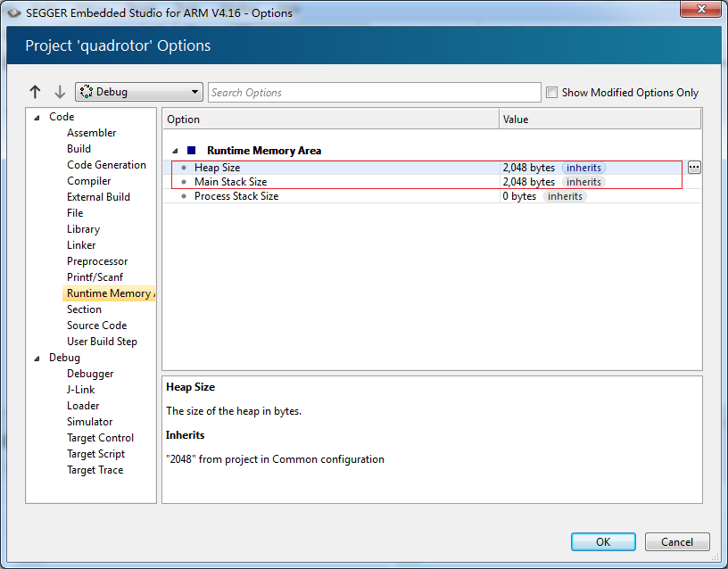Click the inherits badge for Heap Size
Viewport: 728px width, 569px height.
click(x=583, y=168)
